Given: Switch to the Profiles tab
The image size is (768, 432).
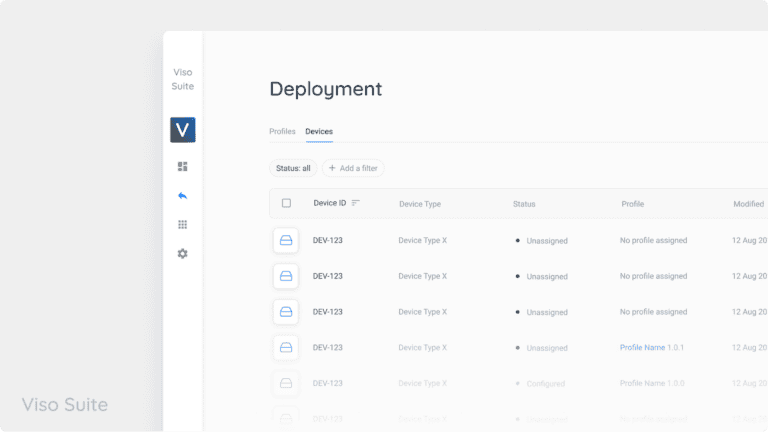Looking at the screenshot, I should pos(282,132).
